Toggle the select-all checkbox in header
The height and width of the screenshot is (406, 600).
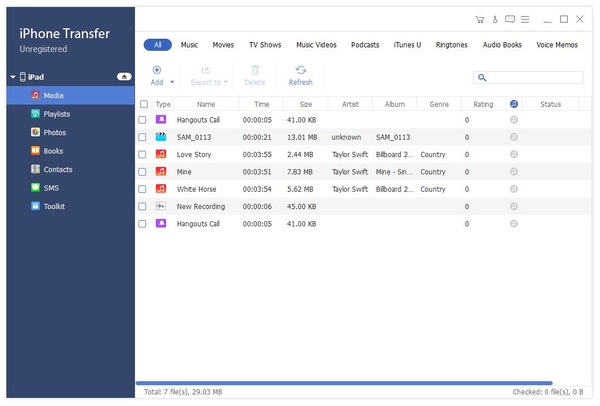(x=144, y=104)
